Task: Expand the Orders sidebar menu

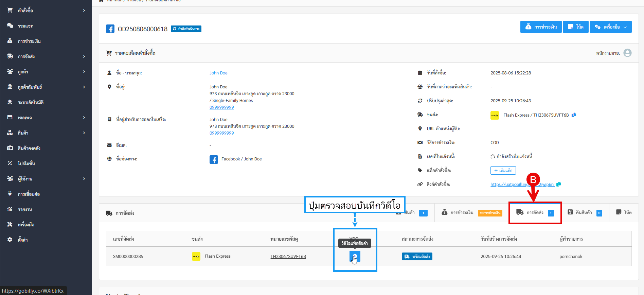Action: pyautogui.click(x=46, y=11)
